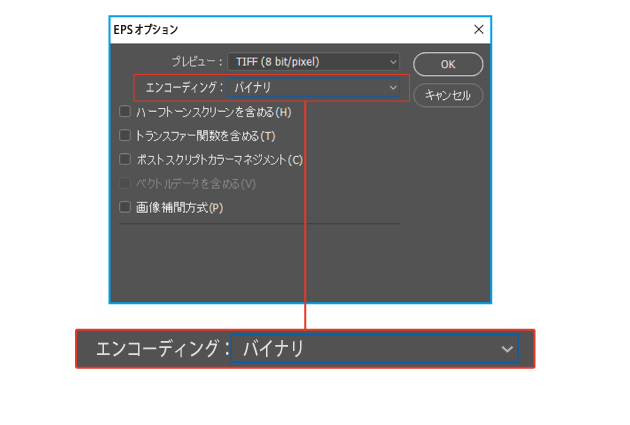Enable トランスファー関数を含める checkbox
Screen dimensions: 630x425
(125, 135)
